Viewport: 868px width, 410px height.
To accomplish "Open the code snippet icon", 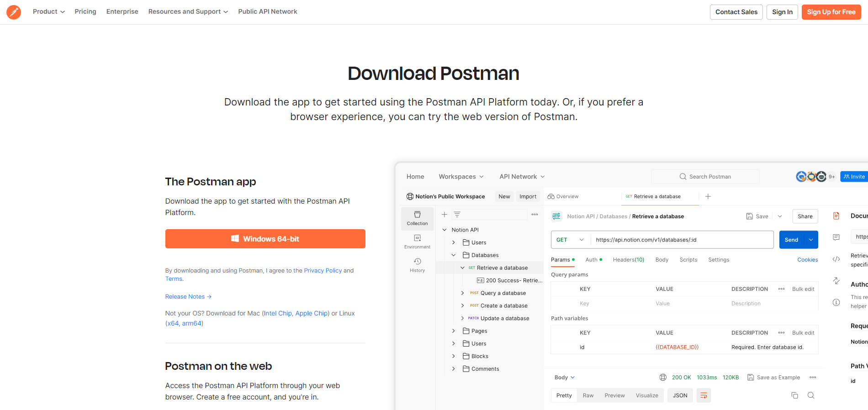I will tap(836, 259).
